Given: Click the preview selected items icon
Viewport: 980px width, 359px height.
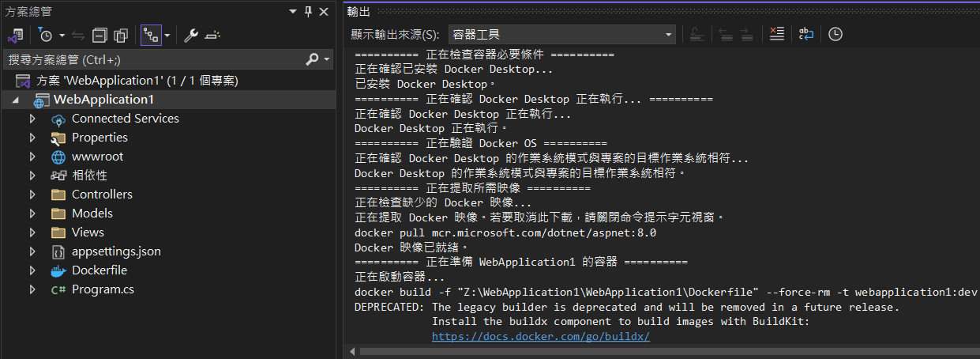Looking at the screenshot, I should (213, 35).
